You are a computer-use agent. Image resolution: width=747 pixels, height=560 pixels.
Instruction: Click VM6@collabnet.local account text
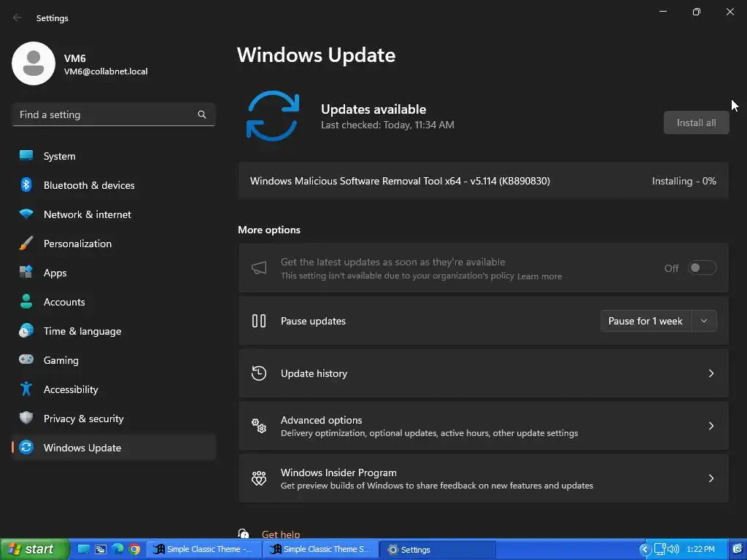pyautogui.click(x=106, y=71)
